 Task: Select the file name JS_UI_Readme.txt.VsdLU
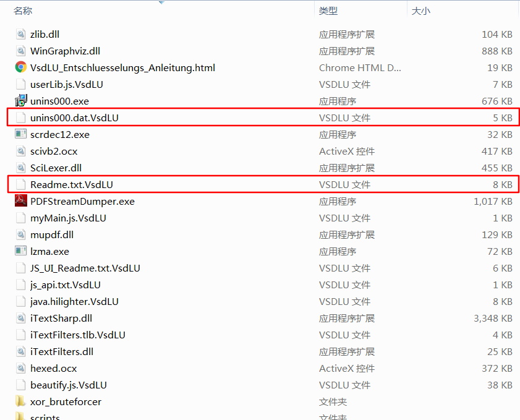(x=85, y=268)
